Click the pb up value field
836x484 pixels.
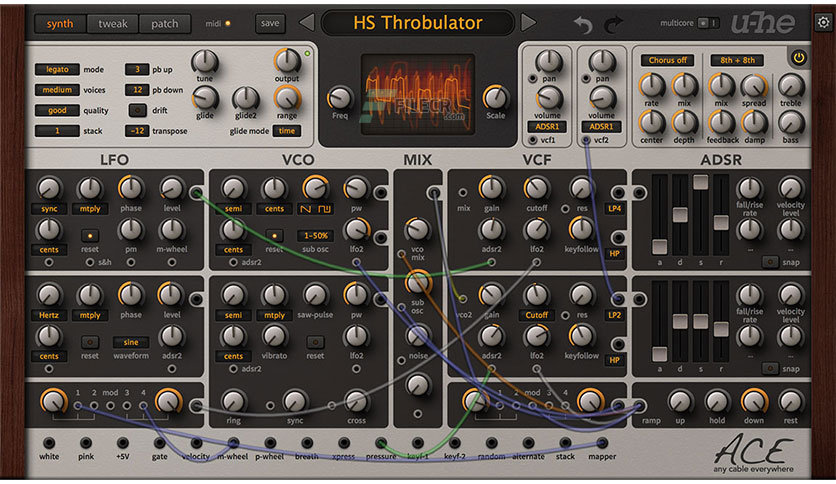(x=138, y=69)
